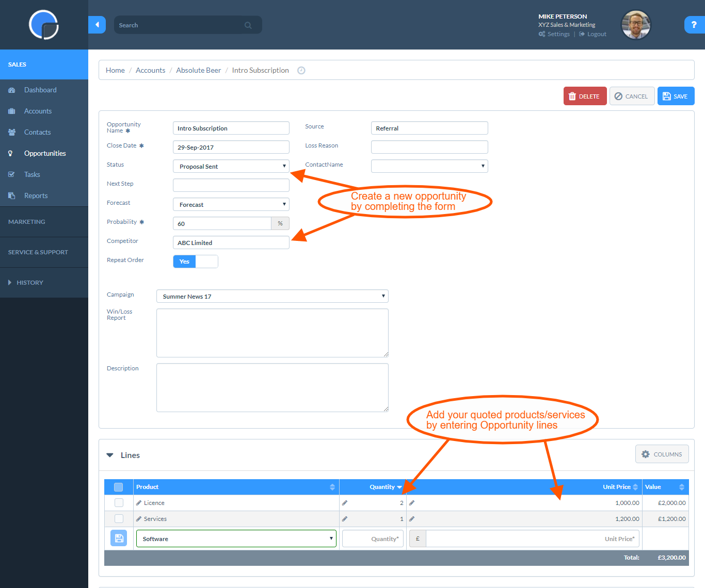Collapse sidebar with back arrow button
The height and width of the screenshot is (588, 705).
[x=97, y=25]
